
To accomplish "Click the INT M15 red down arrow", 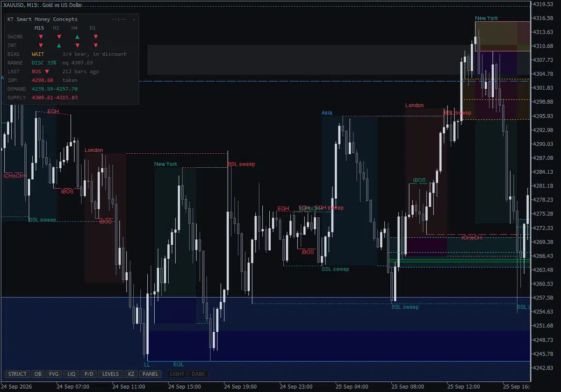I will 41,45.
